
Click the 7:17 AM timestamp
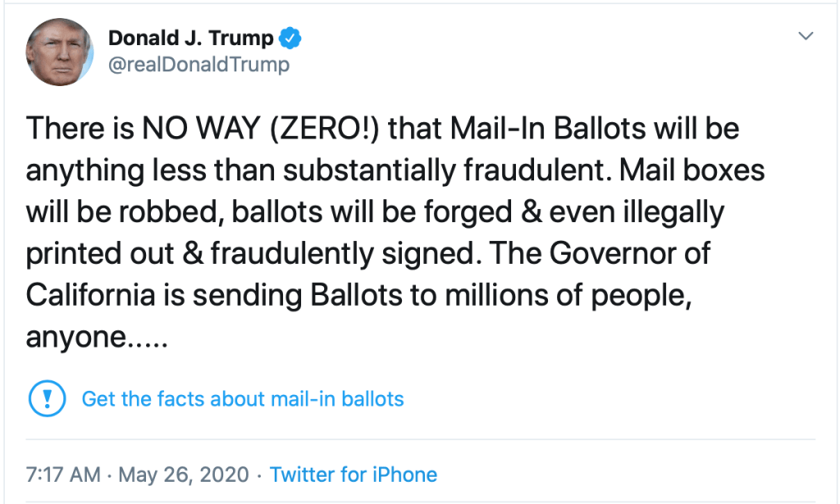(63, 474)
